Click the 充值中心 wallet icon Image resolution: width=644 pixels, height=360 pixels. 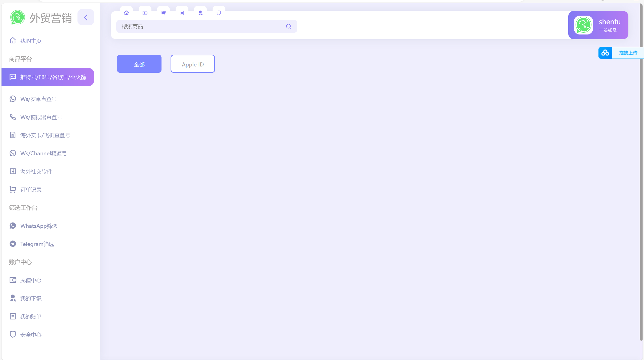click(12, 280)
